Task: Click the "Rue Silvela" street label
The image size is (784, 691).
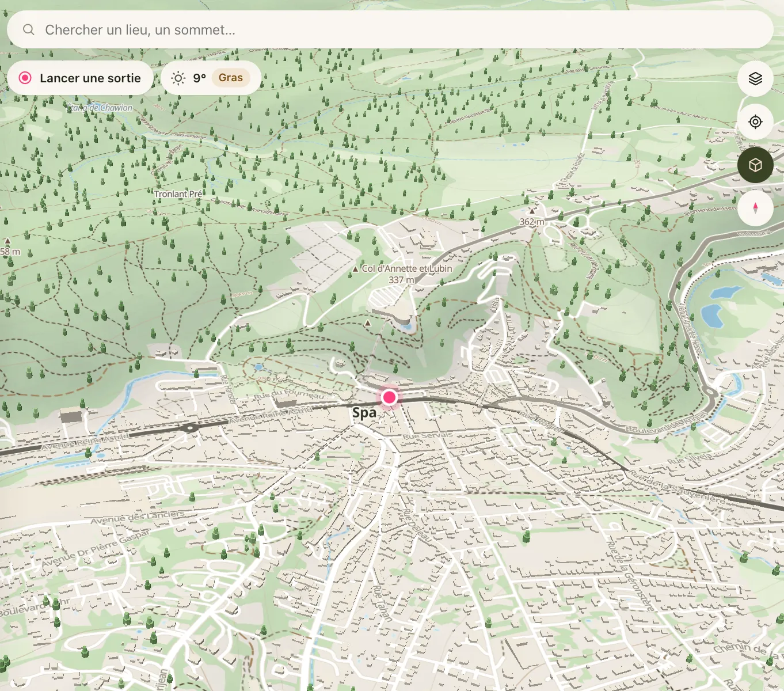Action: pyautogui.click(x=690, y=458)
